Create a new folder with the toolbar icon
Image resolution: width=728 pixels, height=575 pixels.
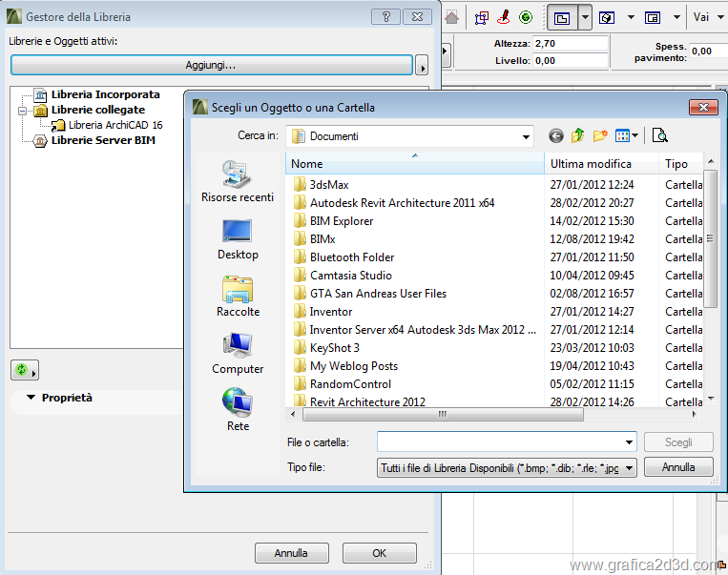click(600, 136)
